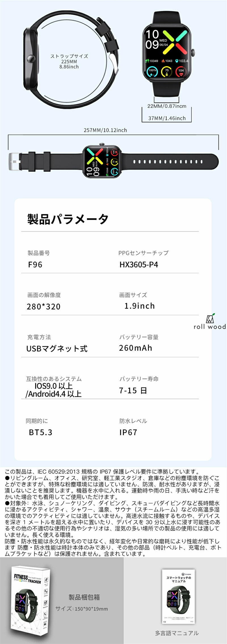Click the silver strap buckle
The image size is (227, 644).
(14, 162)
